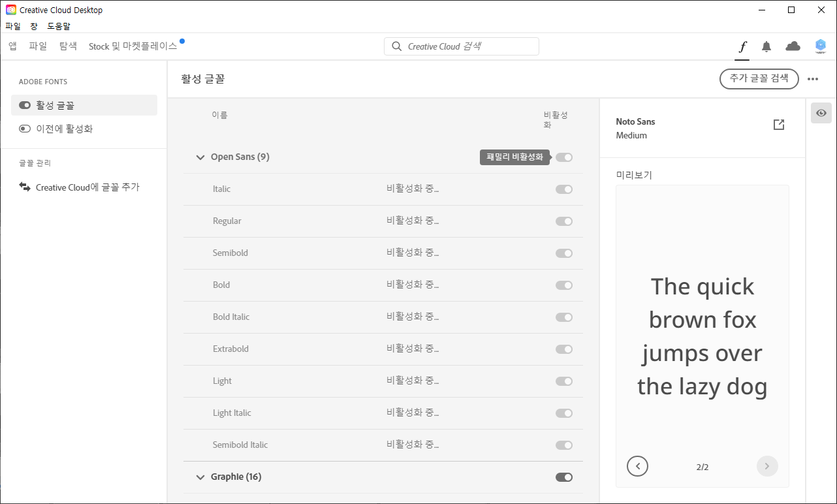This screenshot has height=504, width=837.
Task: Open cloud sync status icon
Action: point(793,46)
